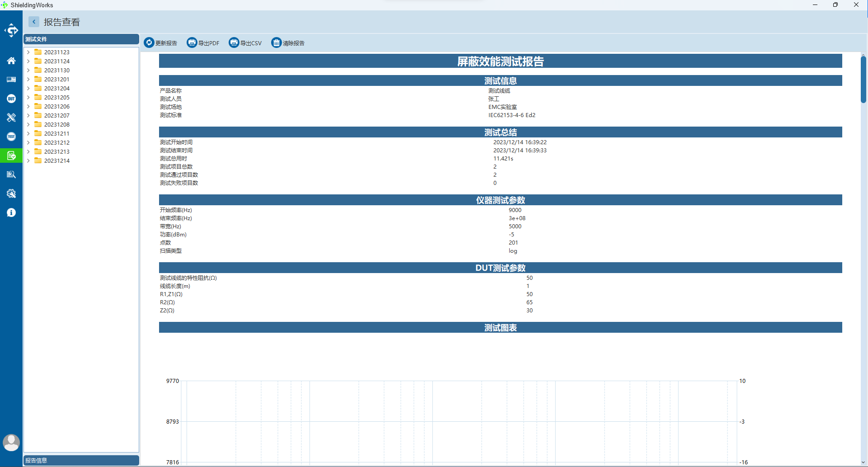
Task: Click the 报告查看 page title
Action: (x=62, y=22)
